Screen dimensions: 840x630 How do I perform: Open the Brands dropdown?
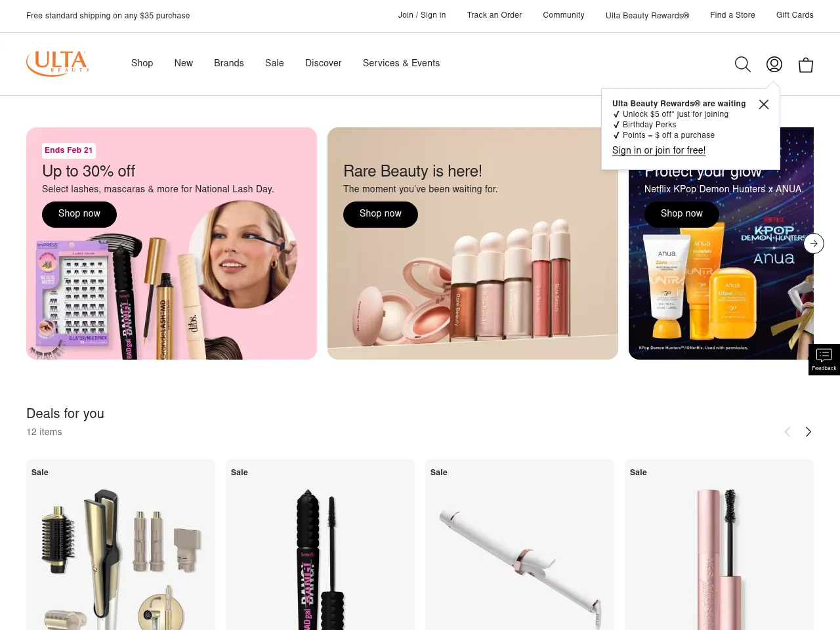coord(228,63)
